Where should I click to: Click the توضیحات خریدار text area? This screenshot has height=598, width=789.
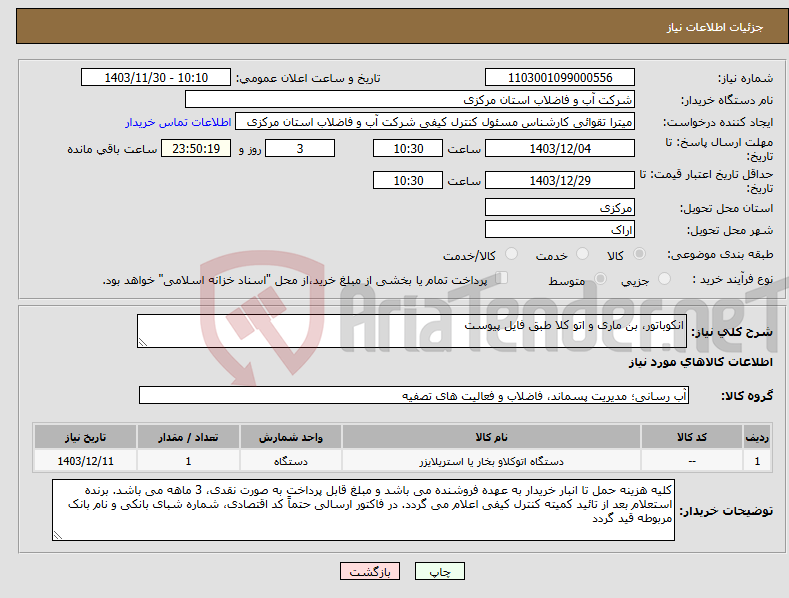pyautogui.click(x=363, y=510)
